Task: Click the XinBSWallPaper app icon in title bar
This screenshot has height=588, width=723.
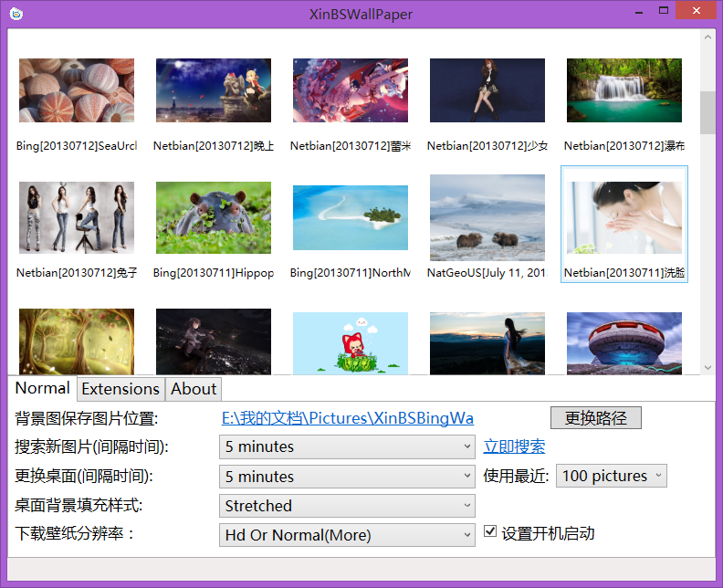Action: click(16, 14)
